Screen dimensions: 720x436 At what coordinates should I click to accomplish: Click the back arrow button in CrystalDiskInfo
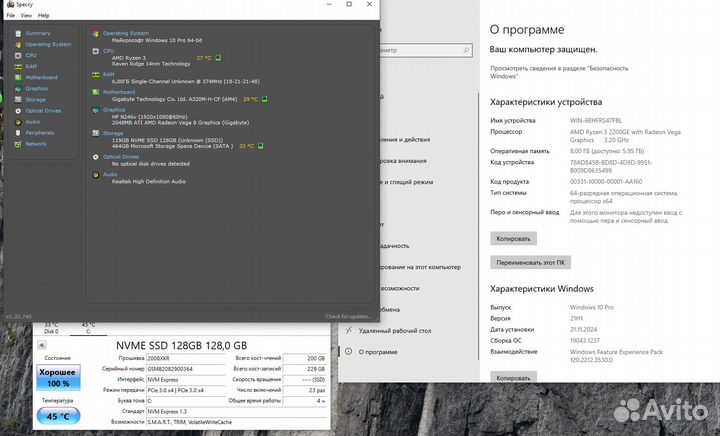41,345
